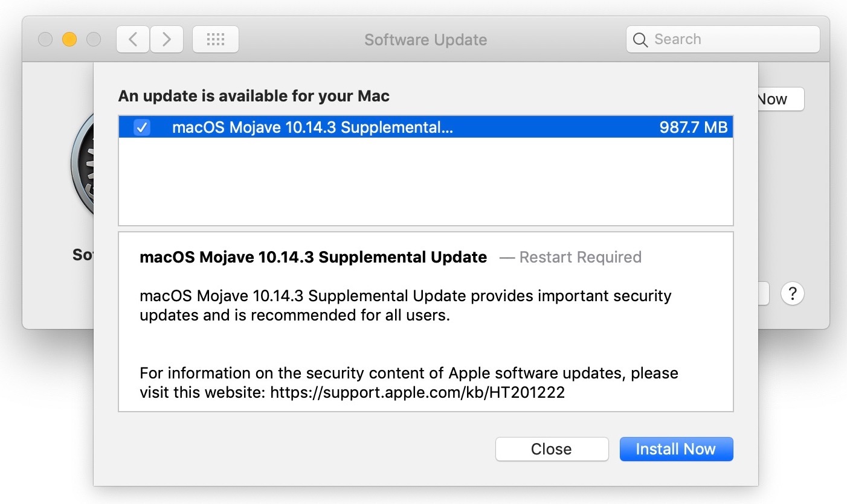Click the 987.7 MB size value
This screenshot has height=504, width=847.
coord(694,127)
